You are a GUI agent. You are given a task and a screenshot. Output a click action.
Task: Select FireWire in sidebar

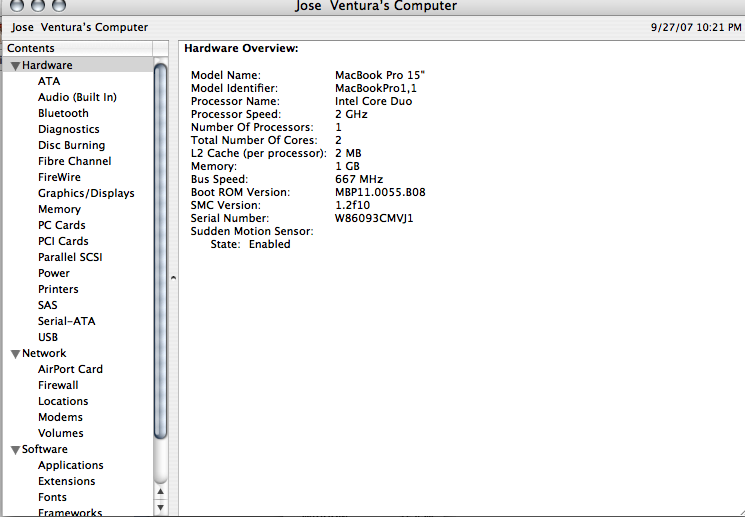point(59,177)
